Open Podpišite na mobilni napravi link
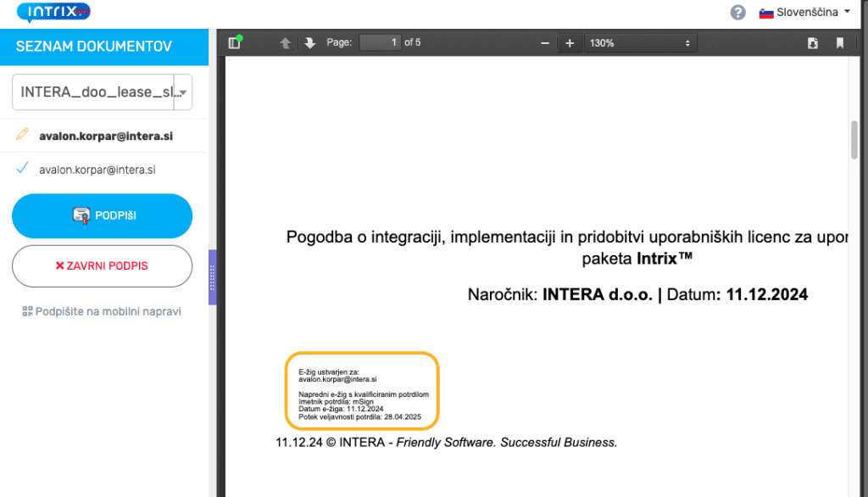868x497 pixels. tap(102, 311)
